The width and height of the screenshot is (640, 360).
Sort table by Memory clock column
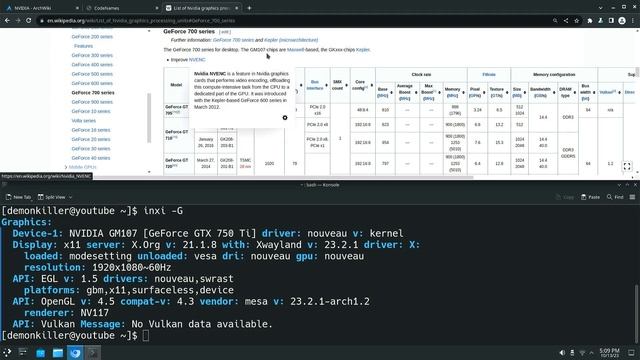(463, 92)
